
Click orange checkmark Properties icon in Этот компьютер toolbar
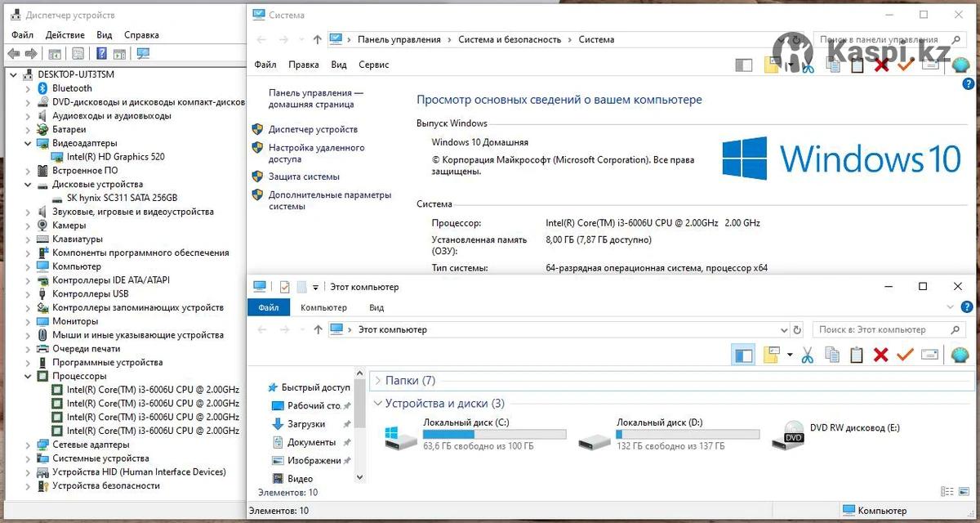905,355
